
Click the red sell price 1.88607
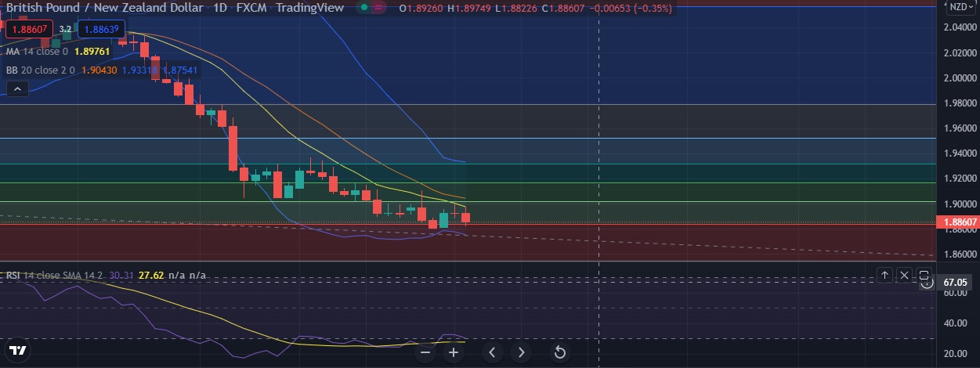(28, 29)
